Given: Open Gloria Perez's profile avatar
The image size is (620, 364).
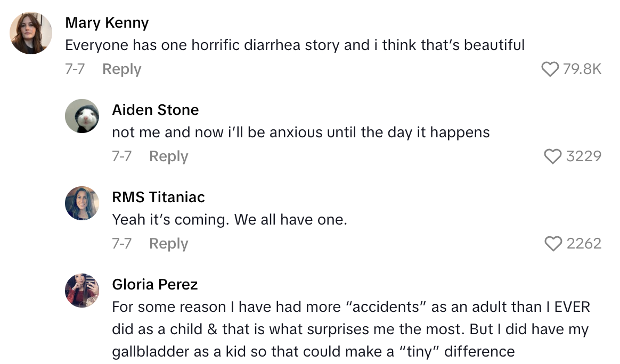Looking at the screenshot, I should click(x=82, y=291).
